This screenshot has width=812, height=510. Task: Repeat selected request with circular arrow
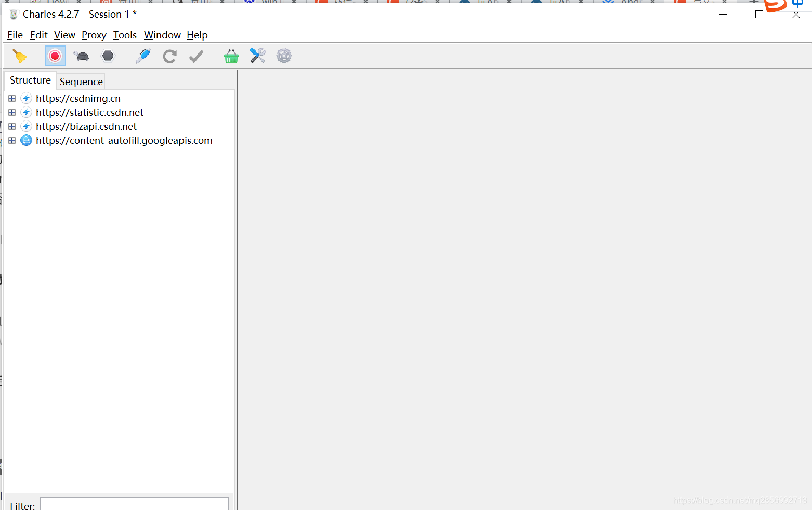tap(169, 56)
